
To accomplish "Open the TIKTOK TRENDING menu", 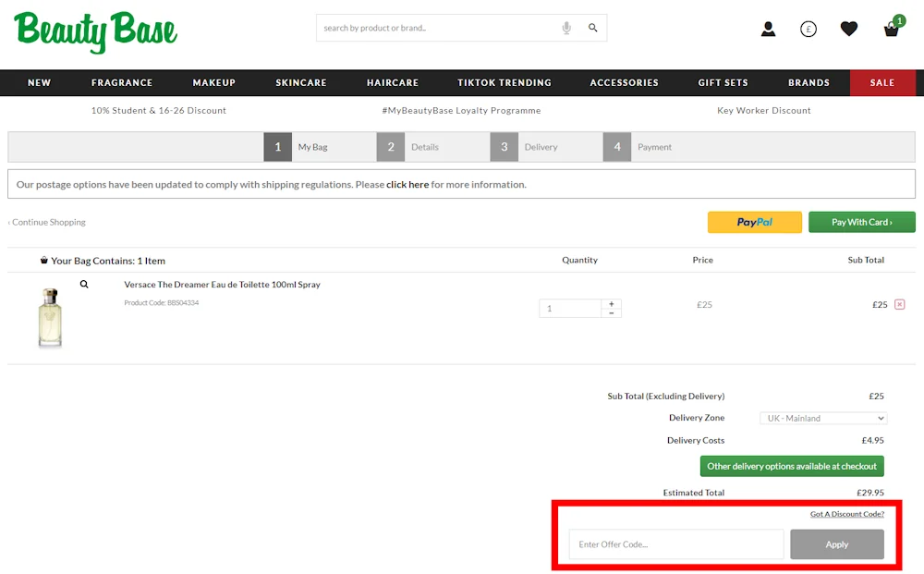I will [505, 82].
